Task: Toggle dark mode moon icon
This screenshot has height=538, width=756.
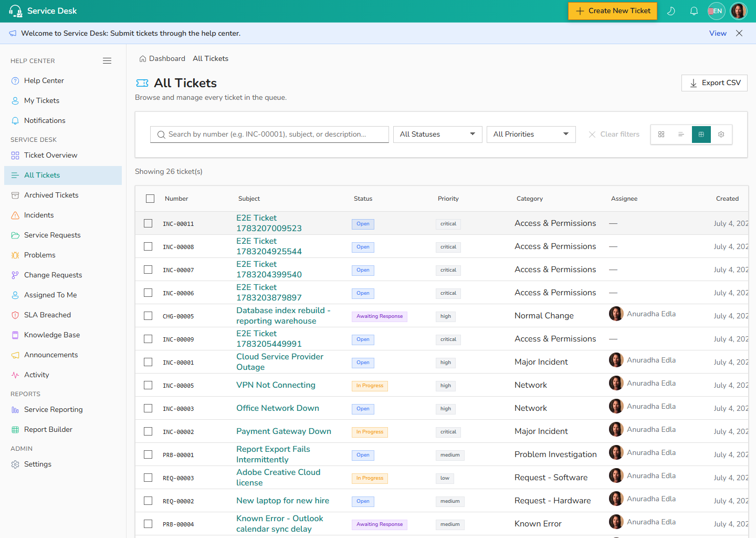Action: click(x=671, y=11)
